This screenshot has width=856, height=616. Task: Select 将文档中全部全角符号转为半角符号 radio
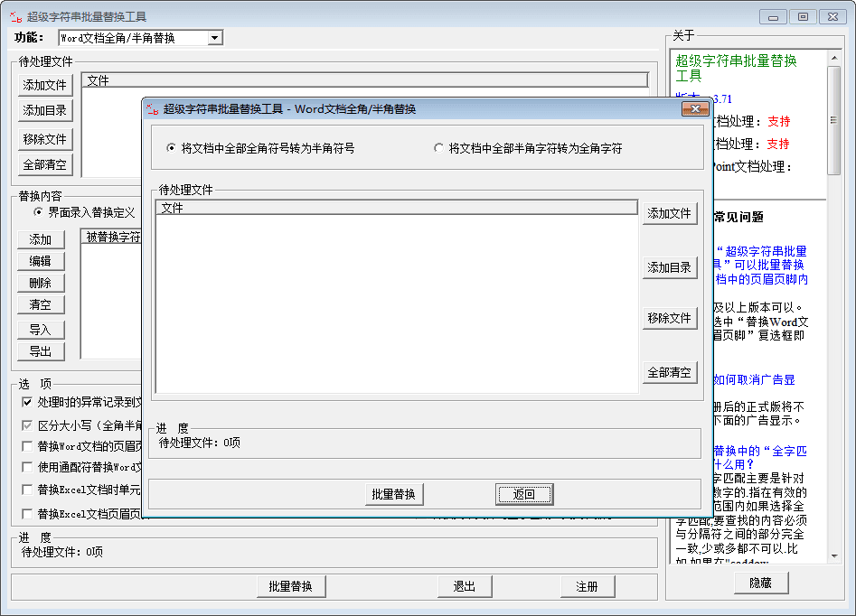tap(172, 148)
